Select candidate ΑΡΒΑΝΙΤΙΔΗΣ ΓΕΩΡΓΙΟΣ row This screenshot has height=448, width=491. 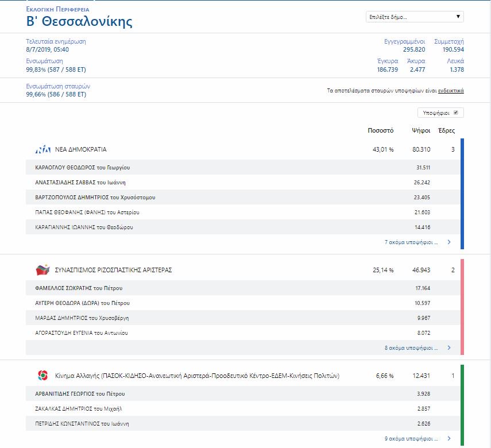[x=243, y=394]
